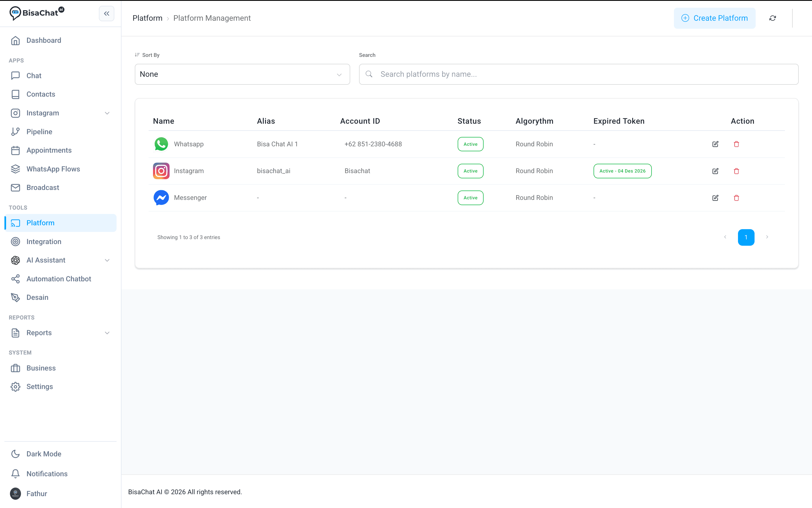Open Pipeline from sidebar
Screen dimensions: 812x508
coord(60,132)
